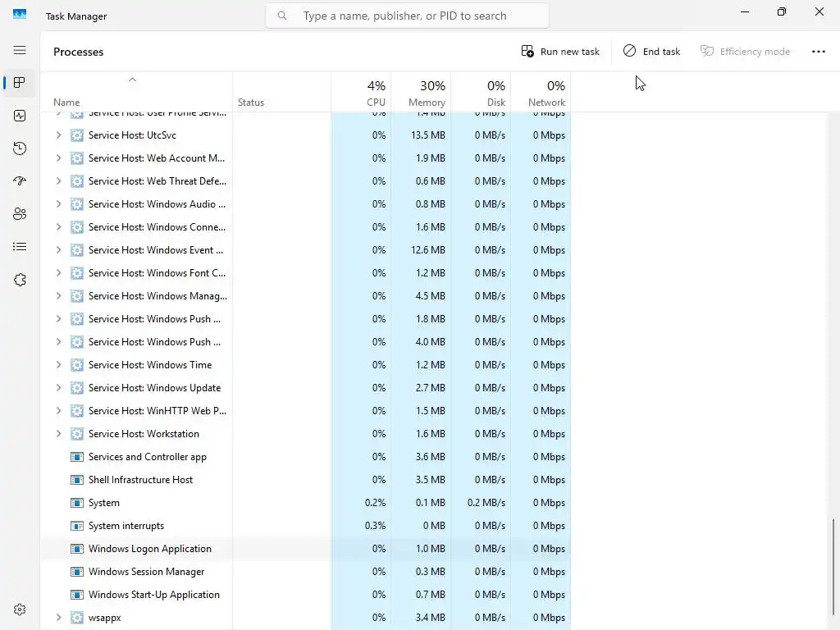Screen dimensions: 840x630
Task: Click the icon beside Shell Infrastructure Host
Action: coord(77,480)
